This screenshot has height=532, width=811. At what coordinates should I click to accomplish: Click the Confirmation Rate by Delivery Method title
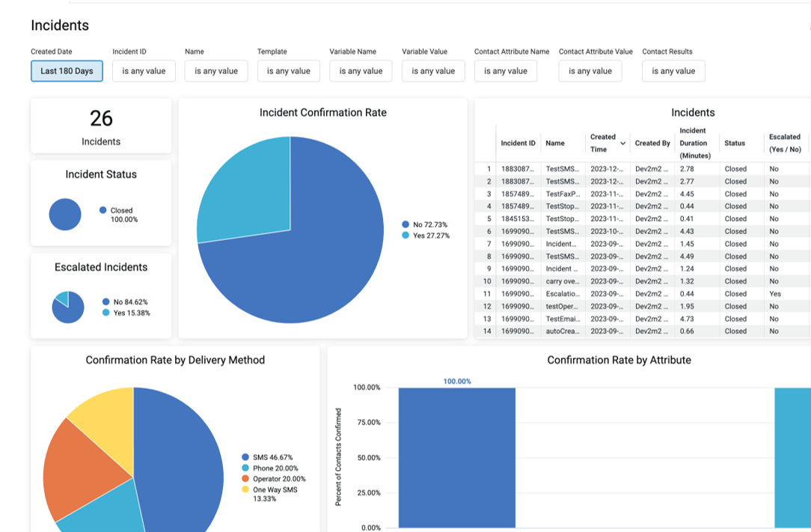[x=175, y=360]
